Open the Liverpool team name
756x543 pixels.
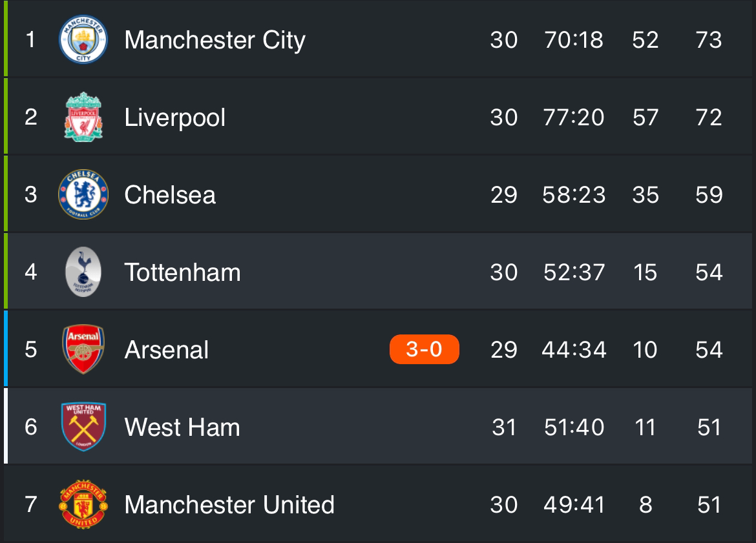click(x=174, y=118)
